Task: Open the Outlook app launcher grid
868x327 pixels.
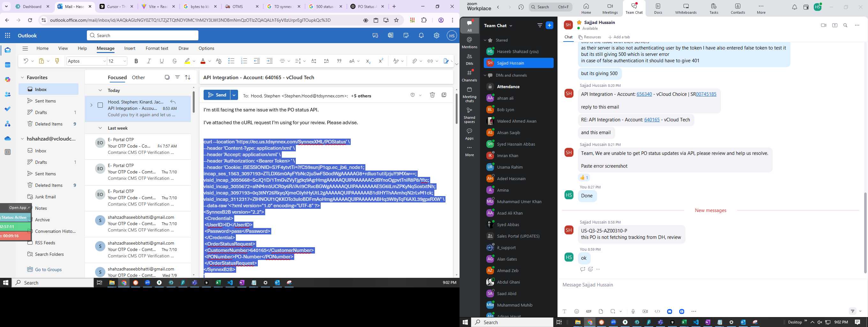Action: tap(8, 35)
